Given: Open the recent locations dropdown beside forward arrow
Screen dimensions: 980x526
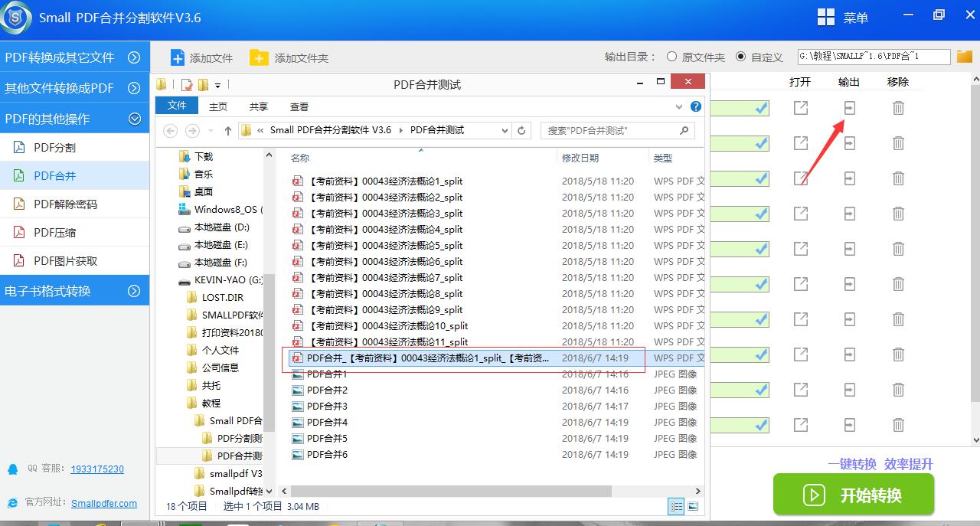Looking at the screenshot, I should pyautogui.click(x=211, y=132).
